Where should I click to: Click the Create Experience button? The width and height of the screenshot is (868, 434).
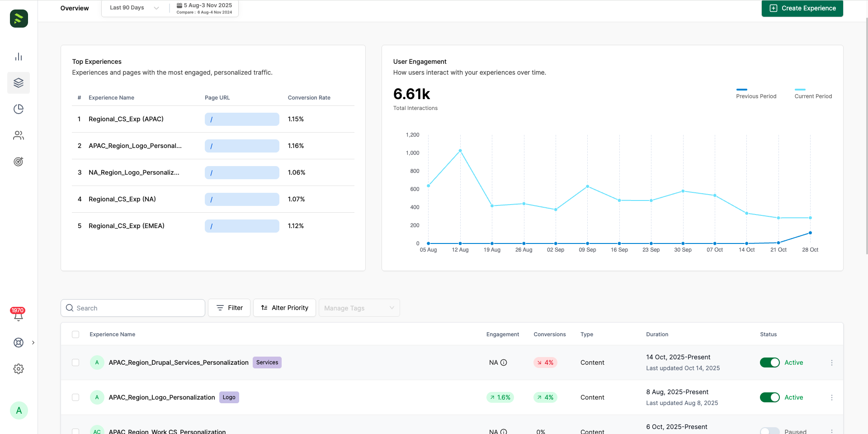coord(802,8)
